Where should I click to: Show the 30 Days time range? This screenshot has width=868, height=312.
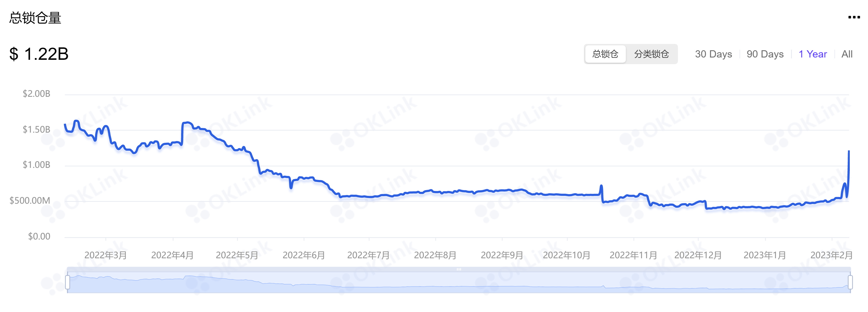click(713, 54)
